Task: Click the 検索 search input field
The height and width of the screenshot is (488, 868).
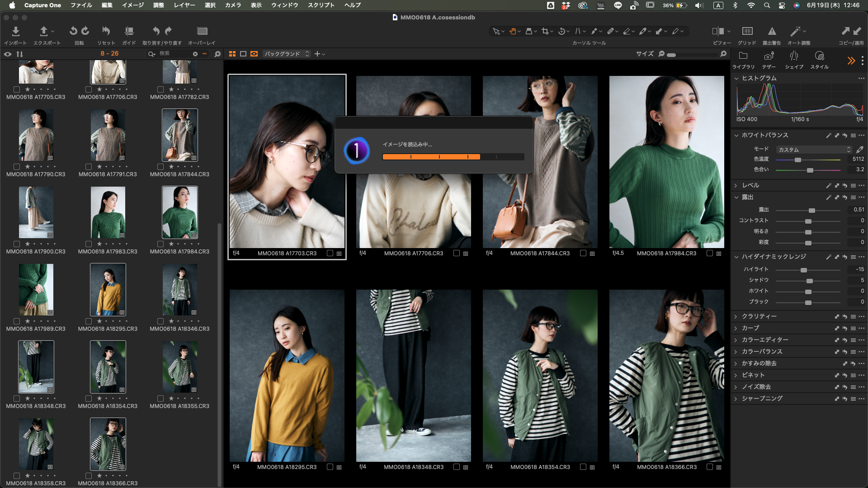Action: 174,54
